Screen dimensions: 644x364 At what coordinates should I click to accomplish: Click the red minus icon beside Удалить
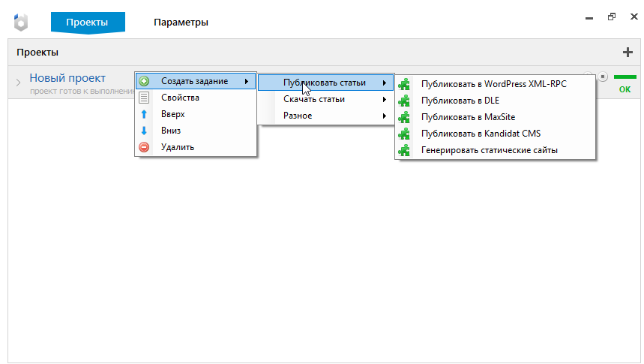[144, 147]
